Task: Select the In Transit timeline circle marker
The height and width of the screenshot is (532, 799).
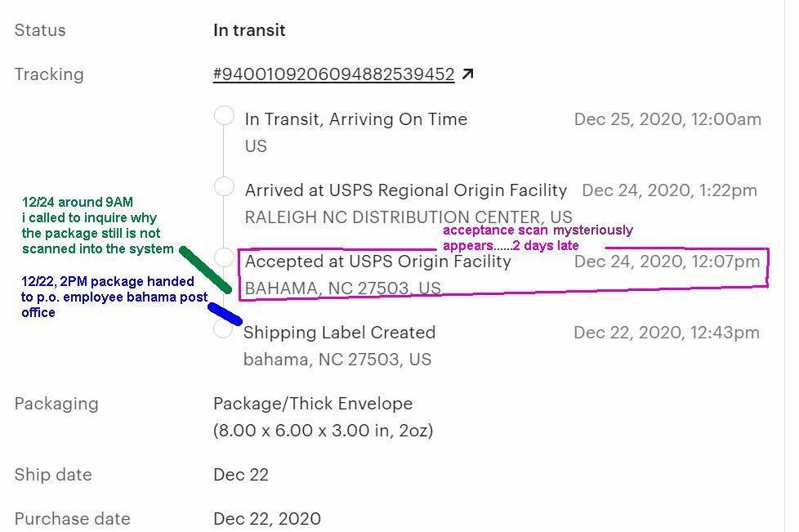Action: pos(224,116)
